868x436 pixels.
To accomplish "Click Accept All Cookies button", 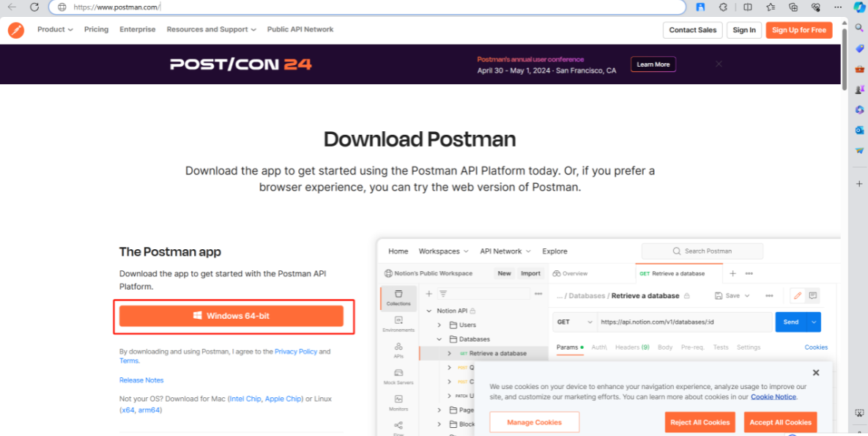I will (x=781, y=422).
